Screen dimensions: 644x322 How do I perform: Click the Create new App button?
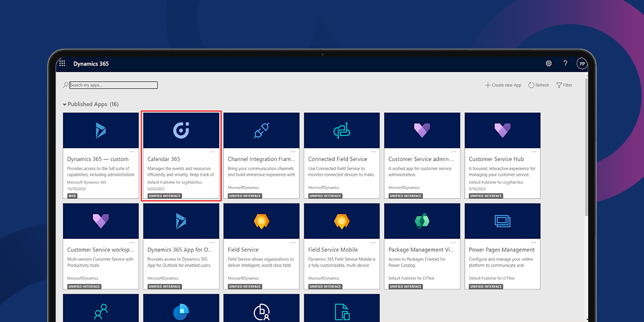click(503, 85)
